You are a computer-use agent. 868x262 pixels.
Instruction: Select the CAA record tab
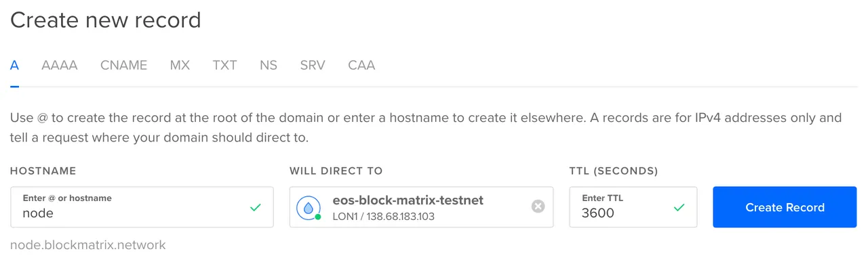(361, 66)
